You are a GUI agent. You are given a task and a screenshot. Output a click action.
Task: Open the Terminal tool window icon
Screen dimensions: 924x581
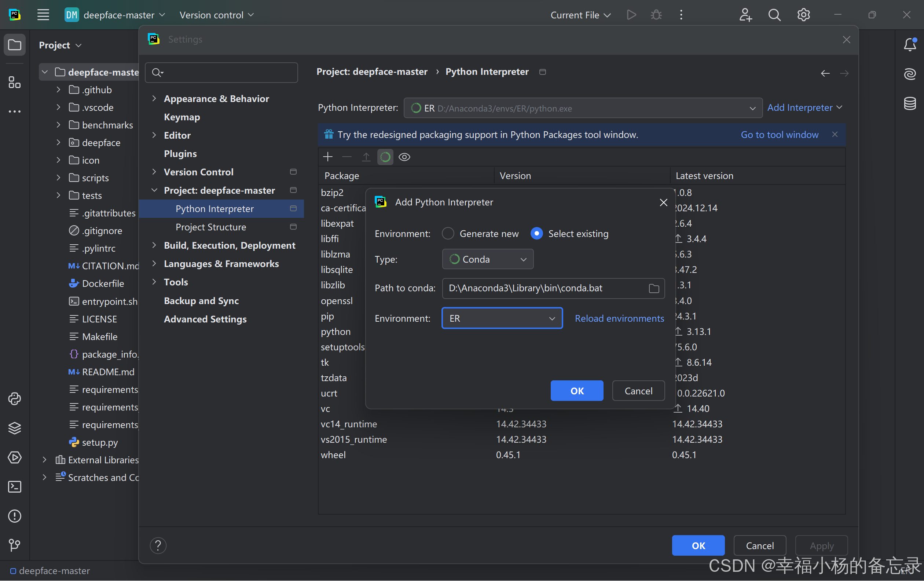point(15,487)
